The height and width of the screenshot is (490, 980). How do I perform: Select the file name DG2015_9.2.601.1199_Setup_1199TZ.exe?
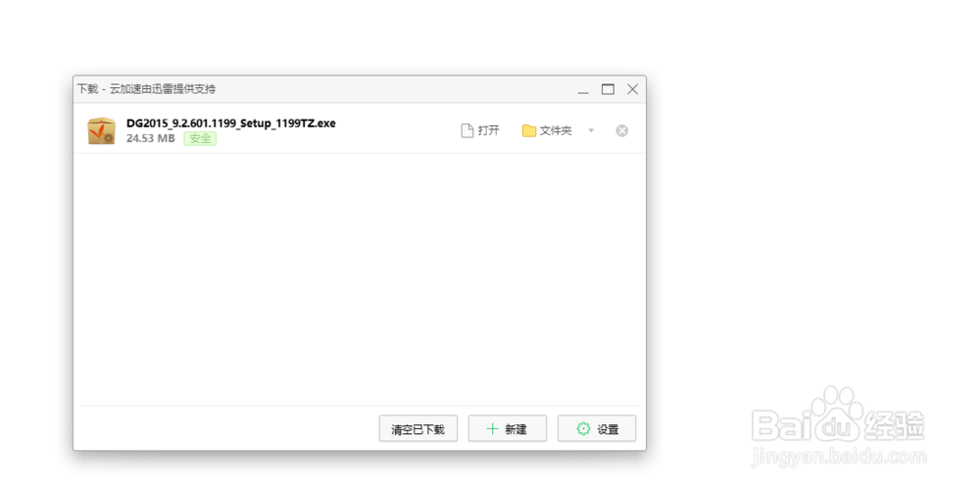pyautogui.click(x=231, y=123)
